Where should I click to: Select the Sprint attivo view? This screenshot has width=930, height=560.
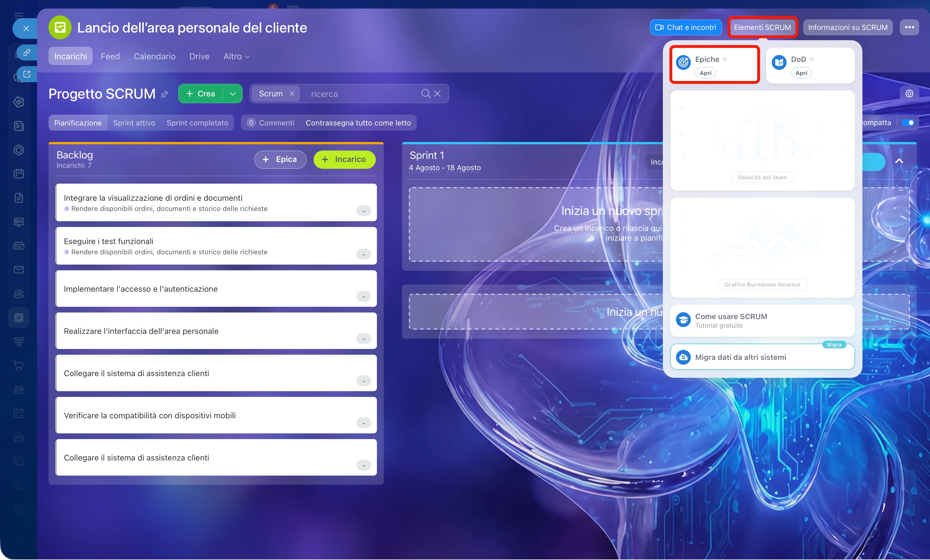[134, 123]
